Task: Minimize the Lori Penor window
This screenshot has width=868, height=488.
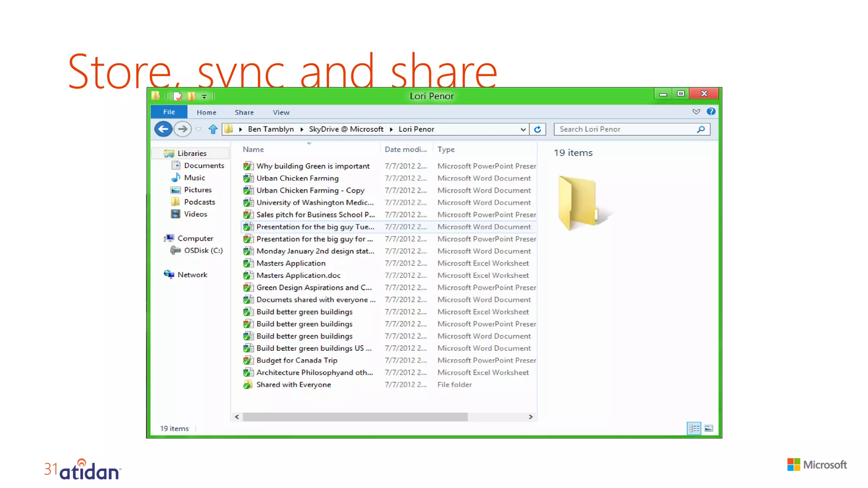Action: (x=663, y=94)
